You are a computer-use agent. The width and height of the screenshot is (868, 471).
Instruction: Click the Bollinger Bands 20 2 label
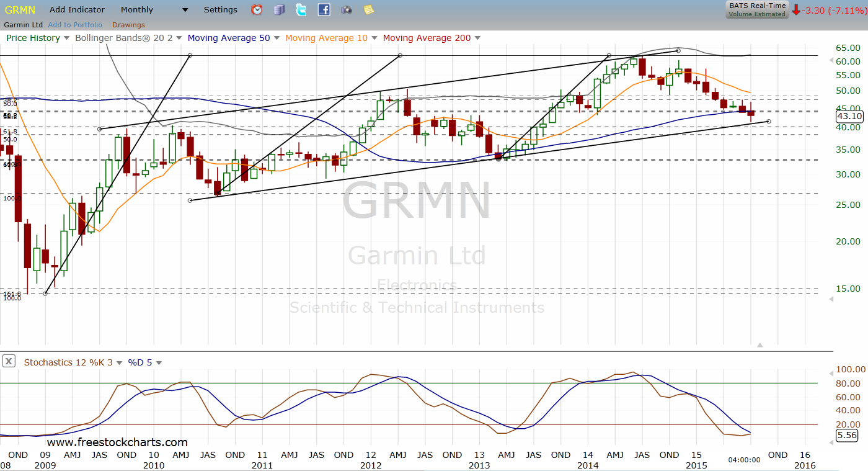(123, 38)
